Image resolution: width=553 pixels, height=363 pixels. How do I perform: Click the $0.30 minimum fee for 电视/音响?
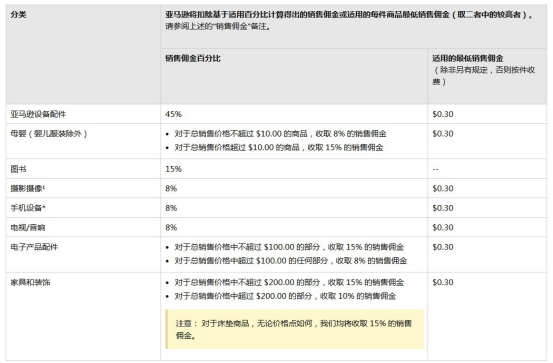click(x=443, y=228)
